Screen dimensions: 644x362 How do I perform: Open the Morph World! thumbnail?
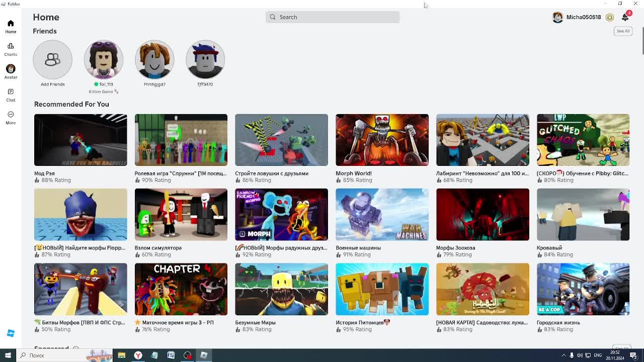[382, 140]
